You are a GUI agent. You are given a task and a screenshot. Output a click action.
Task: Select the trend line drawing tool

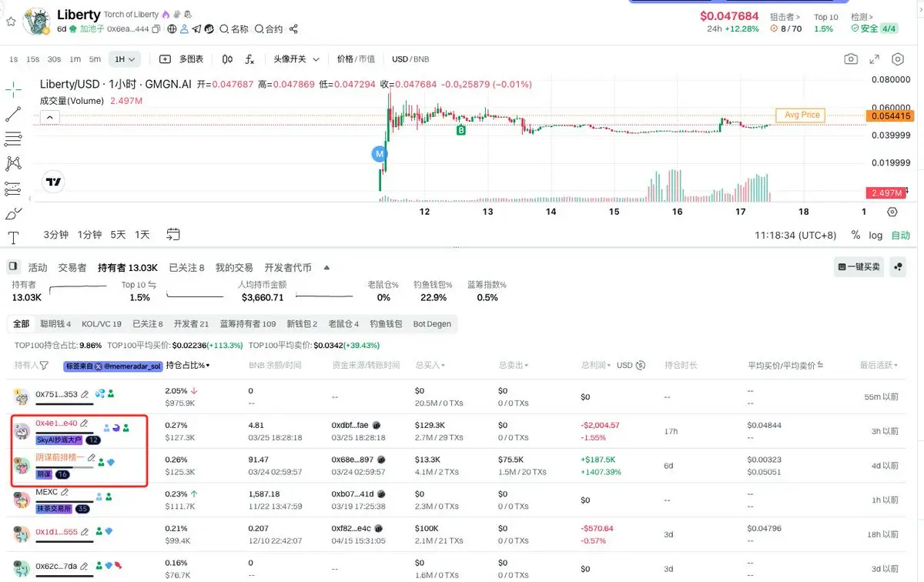click(13, 114)
